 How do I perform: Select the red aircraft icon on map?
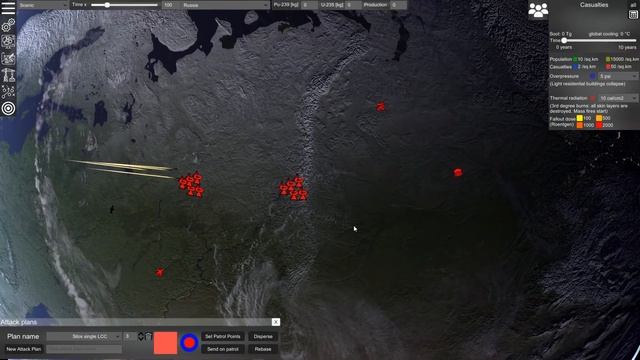(160, 272)
